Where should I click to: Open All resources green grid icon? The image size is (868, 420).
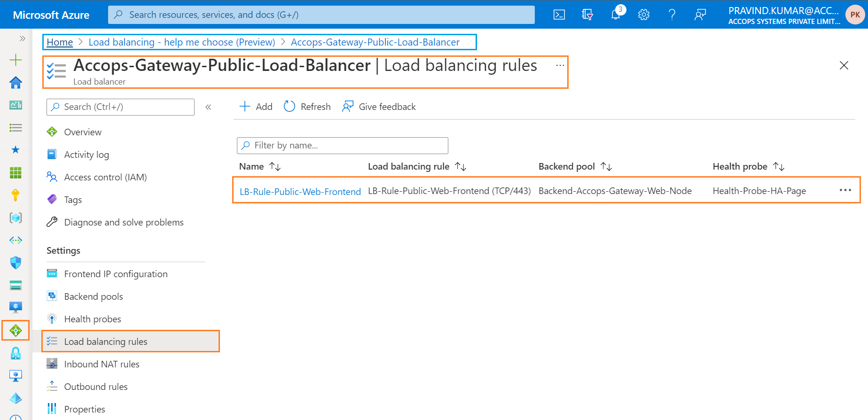[16, 172]
